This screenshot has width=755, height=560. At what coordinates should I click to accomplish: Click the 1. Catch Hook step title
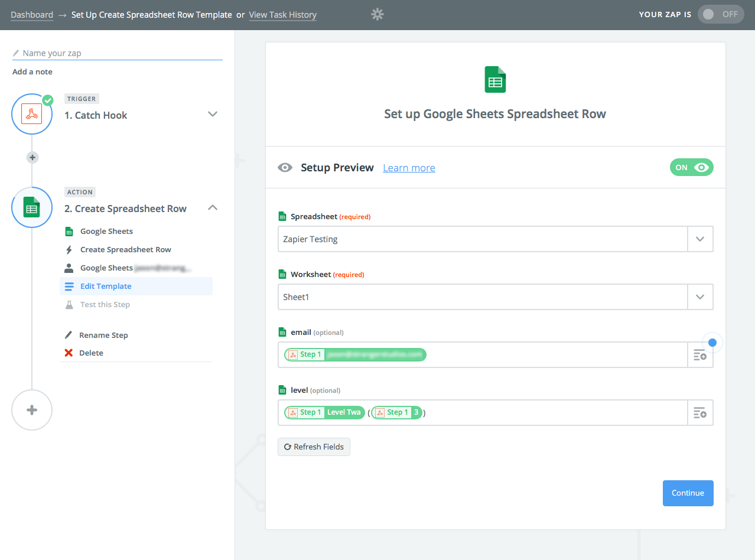[x=96, y=115]
